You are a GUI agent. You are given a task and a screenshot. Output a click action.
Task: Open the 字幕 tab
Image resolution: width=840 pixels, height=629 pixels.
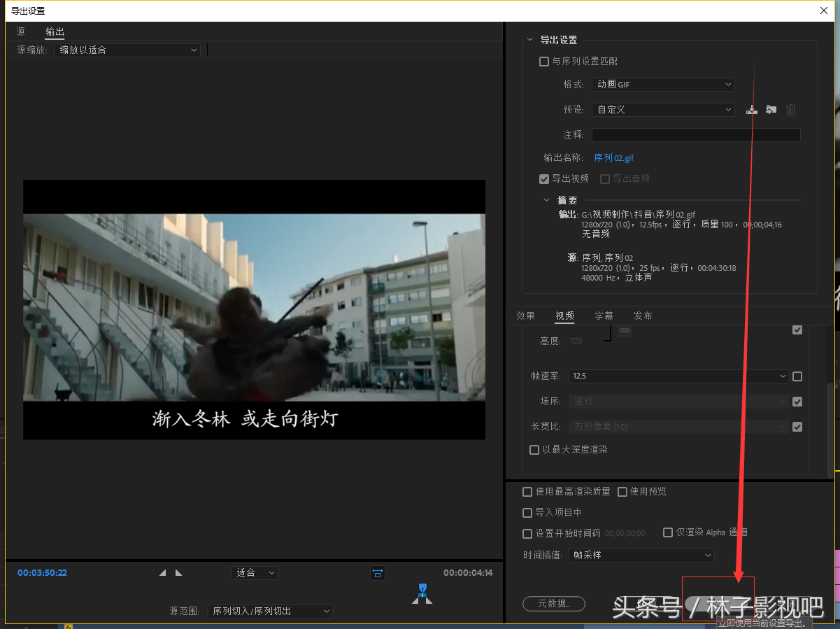point(604,316)
